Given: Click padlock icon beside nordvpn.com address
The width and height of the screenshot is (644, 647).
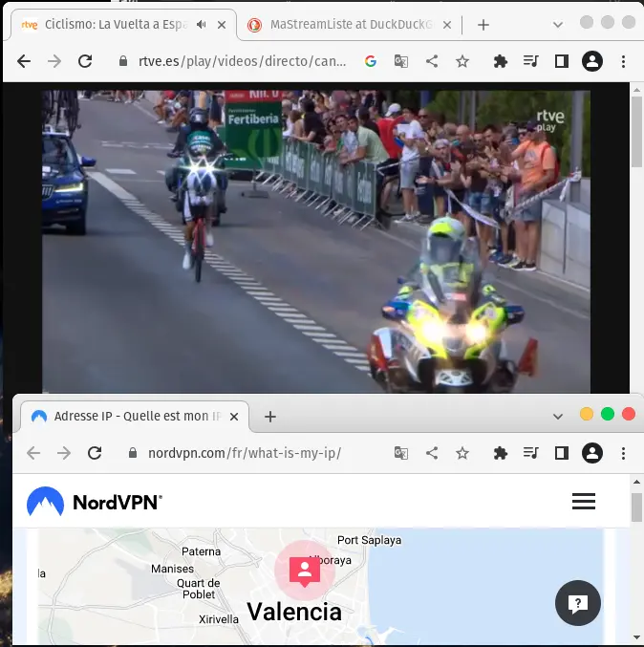Looking at the screenshot, I should coord(133,453).
